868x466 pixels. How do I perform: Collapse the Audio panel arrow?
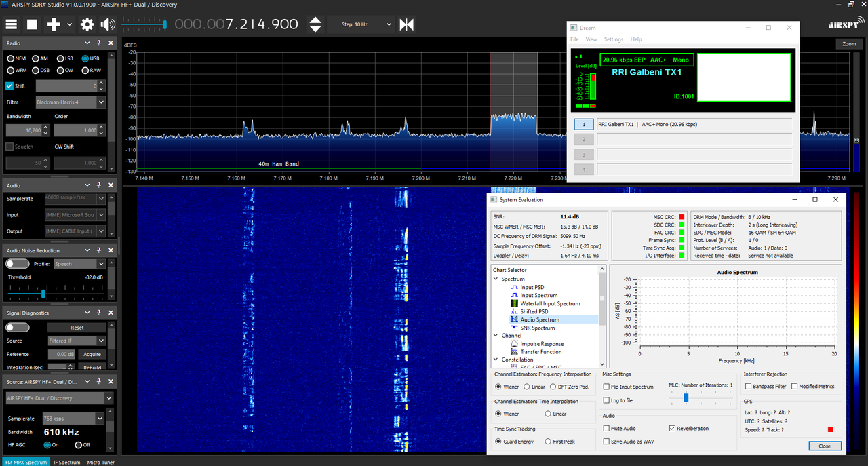coord(88,185)
